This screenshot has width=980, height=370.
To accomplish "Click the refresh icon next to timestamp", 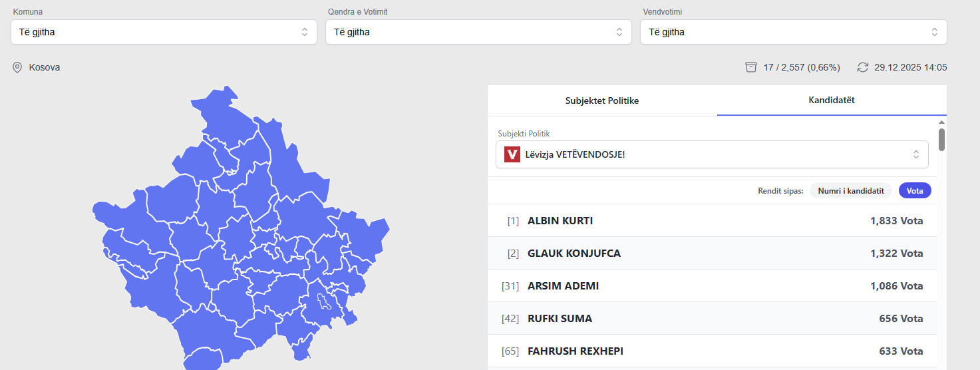I will [x=863, y=67].
